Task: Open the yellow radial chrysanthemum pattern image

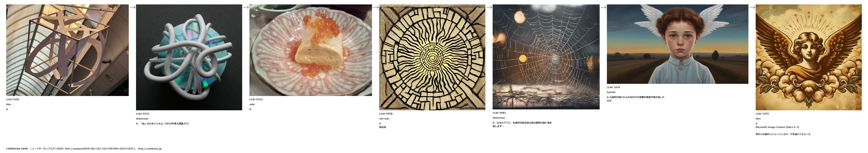Action: 432,57
